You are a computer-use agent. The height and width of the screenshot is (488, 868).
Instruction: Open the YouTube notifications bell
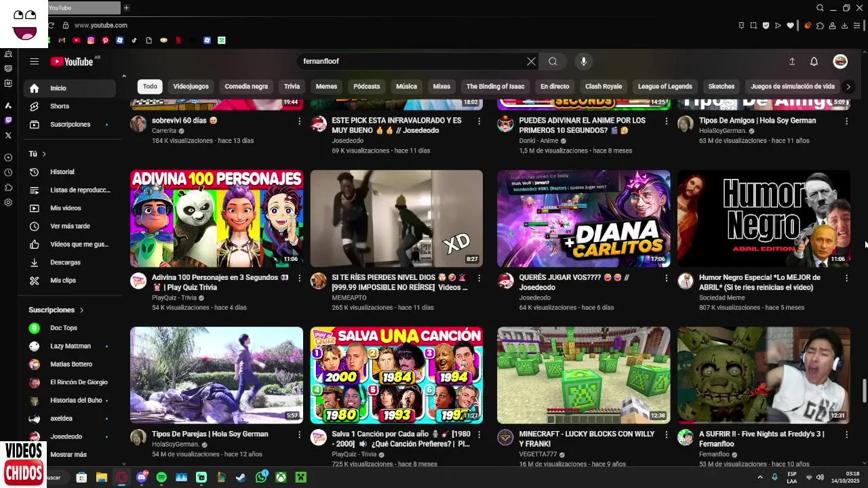(814, 61)
